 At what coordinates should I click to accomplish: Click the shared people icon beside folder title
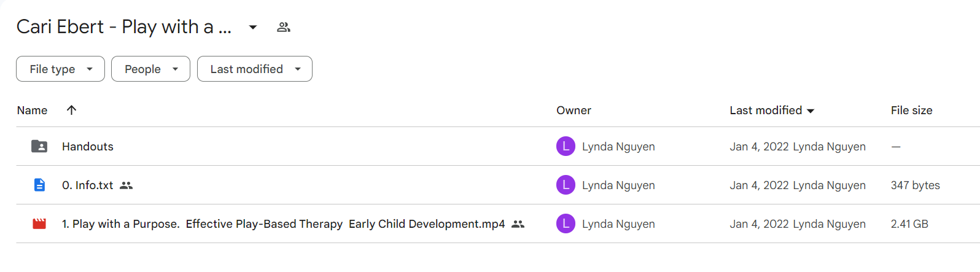coord(283,27)
